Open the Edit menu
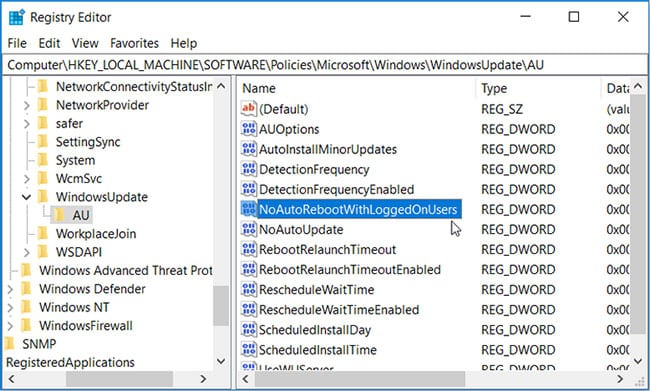The image size is (650, 391). pyautogui.click(x=49, y=43)
